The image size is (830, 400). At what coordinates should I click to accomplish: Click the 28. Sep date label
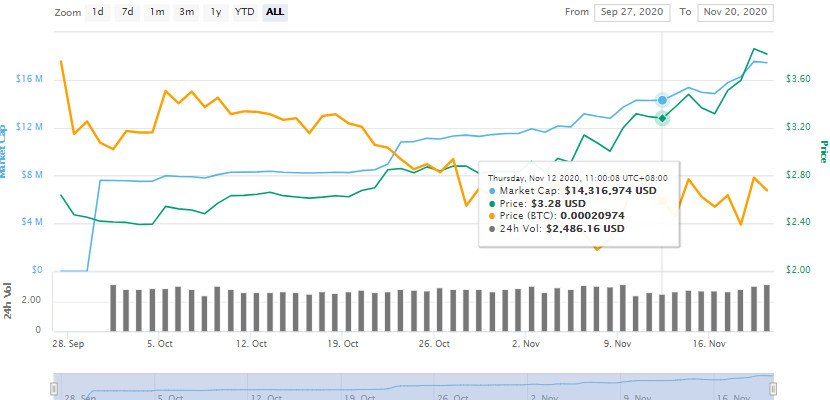click(67, 344)
